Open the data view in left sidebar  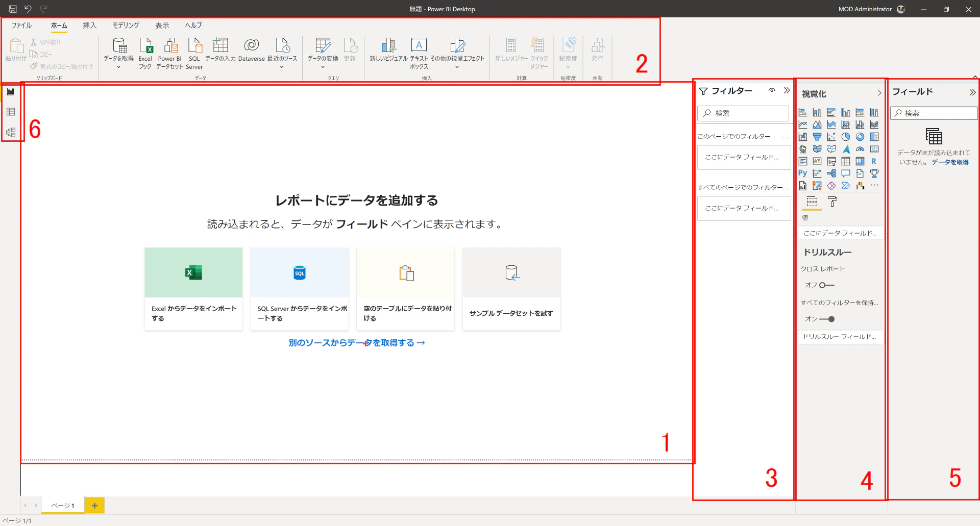[x=11, y=112]
